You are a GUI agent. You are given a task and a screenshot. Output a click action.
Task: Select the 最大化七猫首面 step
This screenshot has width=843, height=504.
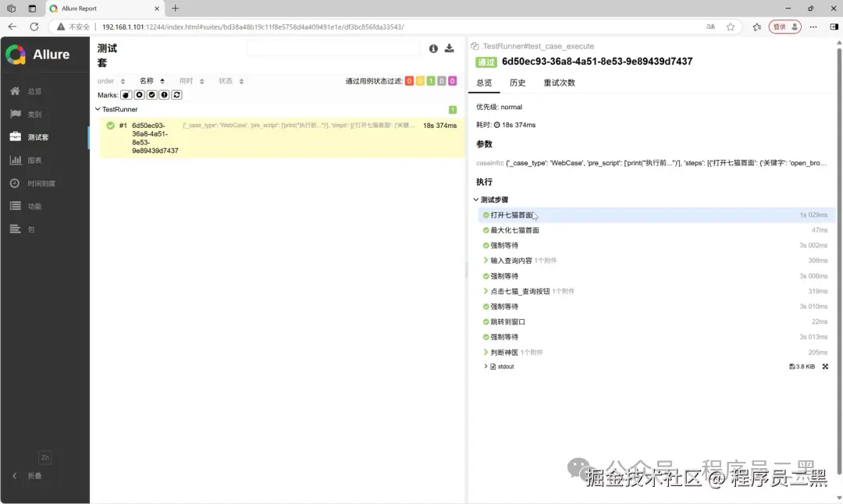[656, 230]
